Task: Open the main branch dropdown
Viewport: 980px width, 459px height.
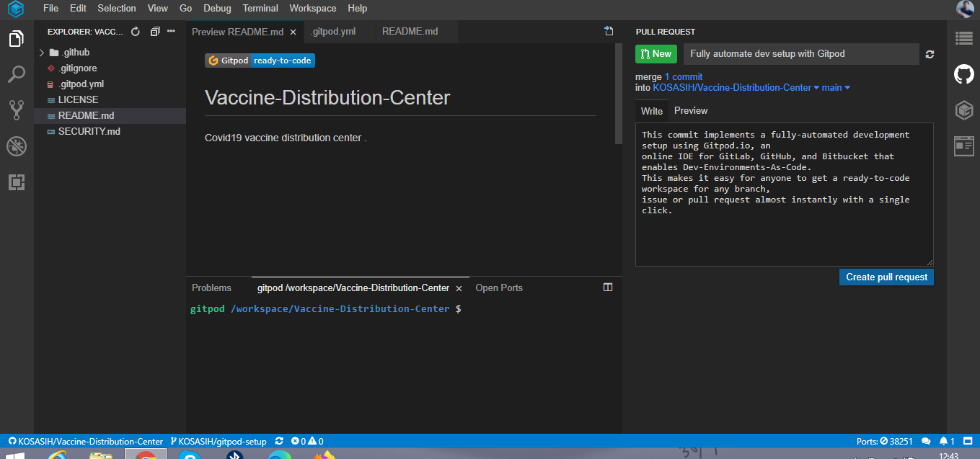Action: coord(836,87)
